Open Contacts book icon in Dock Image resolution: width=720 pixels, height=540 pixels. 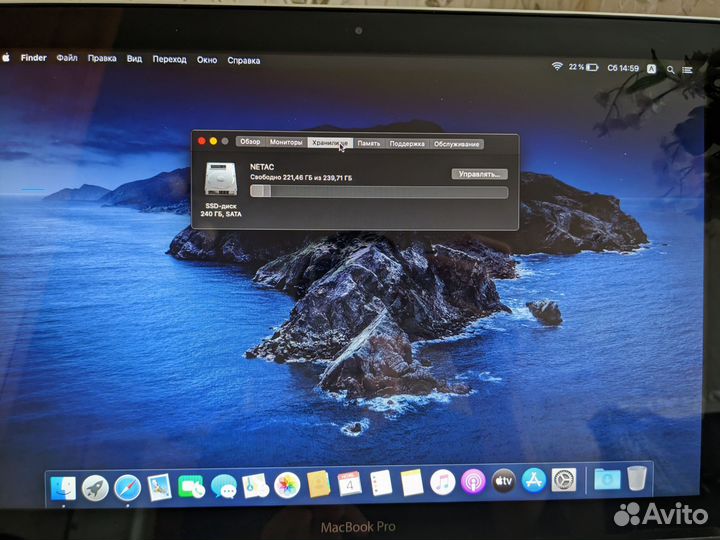tap(319, 484)
